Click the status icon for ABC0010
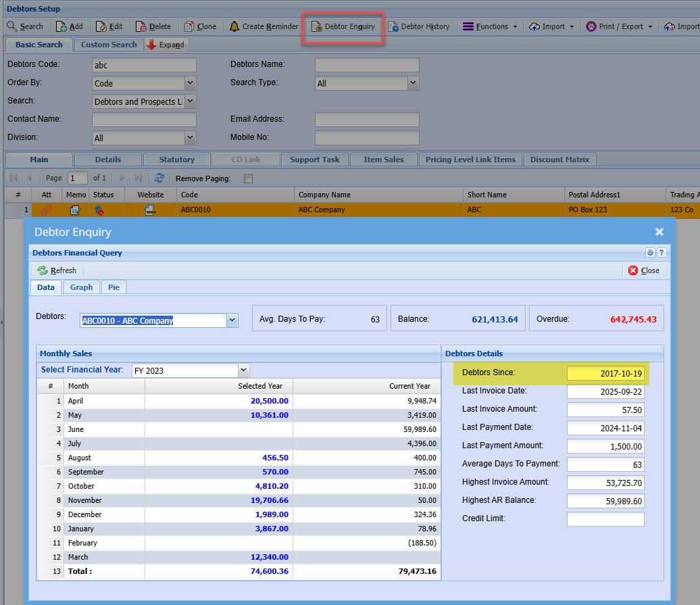 (x=99, y=210)
